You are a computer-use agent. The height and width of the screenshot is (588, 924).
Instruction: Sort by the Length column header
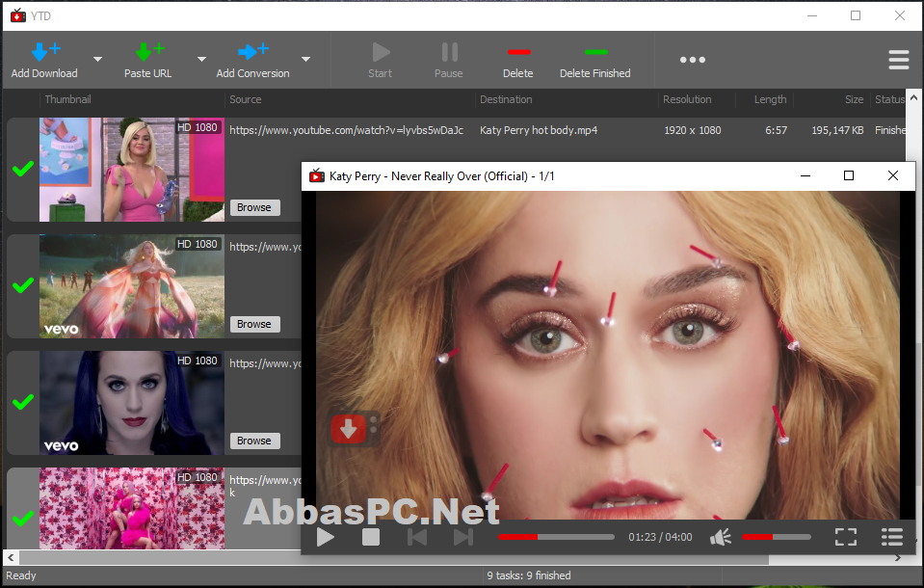coord(770,99)
